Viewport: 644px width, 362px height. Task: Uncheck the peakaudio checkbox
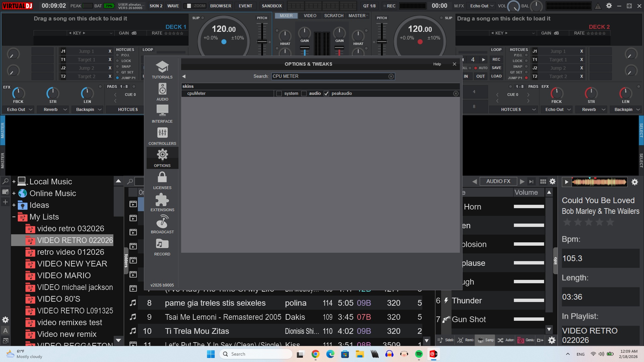point(326,94)
